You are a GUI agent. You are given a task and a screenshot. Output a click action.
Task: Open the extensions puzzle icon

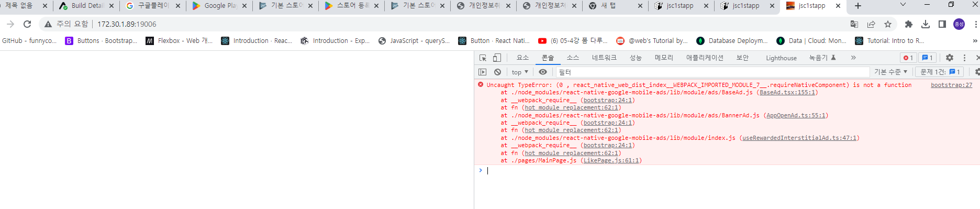[x=909, y=24]
